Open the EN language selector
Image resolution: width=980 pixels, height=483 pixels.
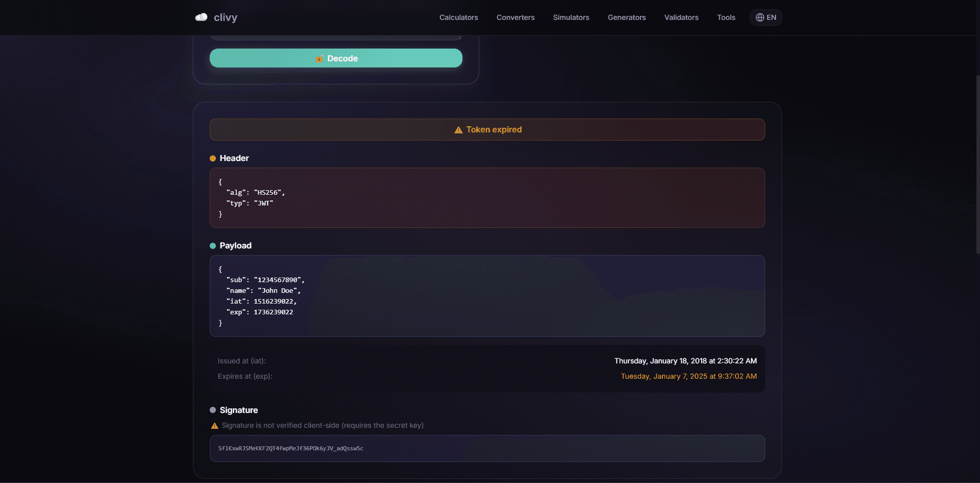coord(766,17)
